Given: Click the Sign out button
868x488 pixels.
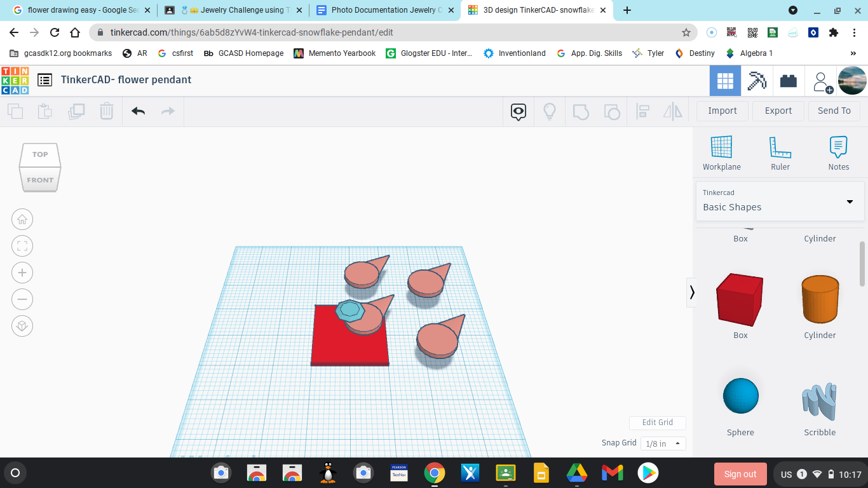Looking at the screenshot, I should click(x=740, y=474).
